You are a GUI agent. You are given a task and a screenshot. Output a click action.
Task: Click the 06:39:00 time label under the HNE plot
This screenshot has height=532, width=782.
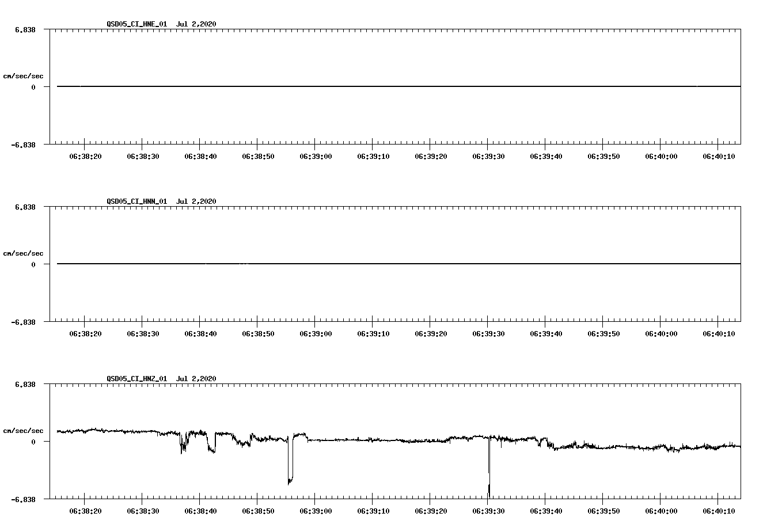pyautogui.click(x=316, y=156)
